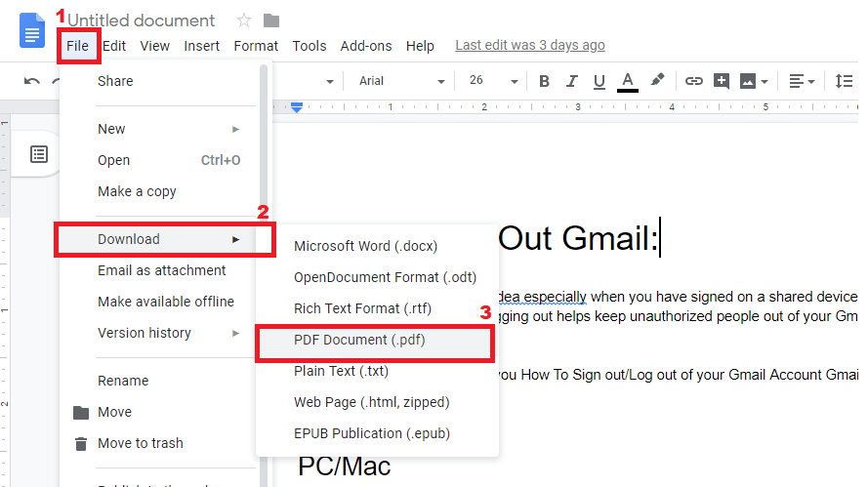Toggle Italic formatting
Image resolution: width=868 pixels, height=487 pixels.
point(572,81)
